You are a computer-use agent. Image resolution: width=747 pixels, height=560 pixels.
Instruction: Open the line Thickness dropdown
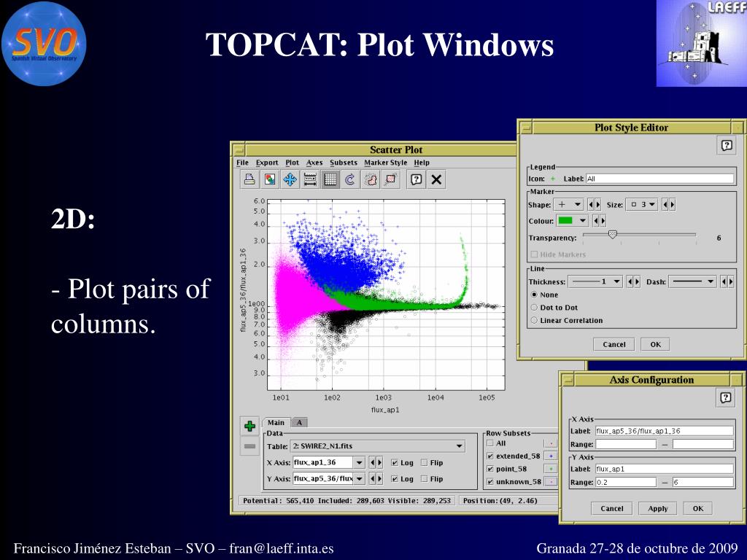pyautogui.click(x=595, y=281)
